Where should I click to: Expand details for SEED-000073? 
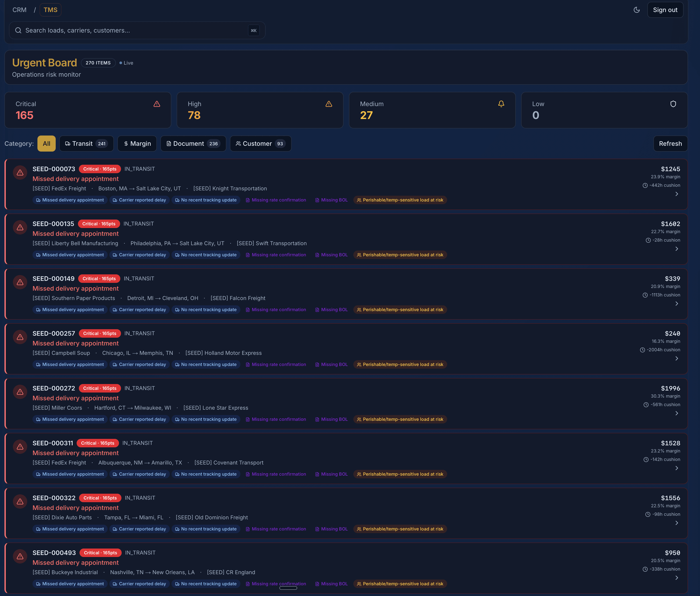click(x=677, y=194)
